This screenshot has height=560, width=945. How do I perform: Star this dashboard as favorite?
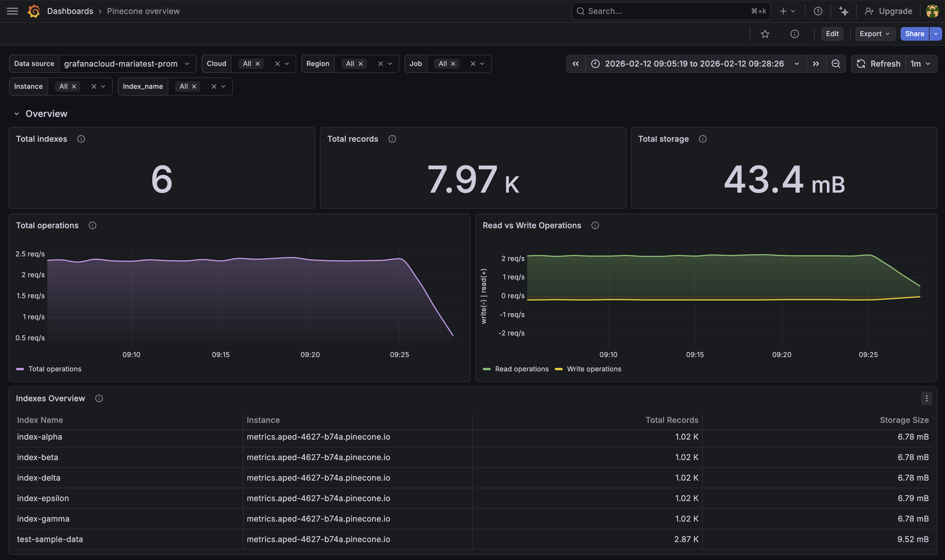click(765, 34)
